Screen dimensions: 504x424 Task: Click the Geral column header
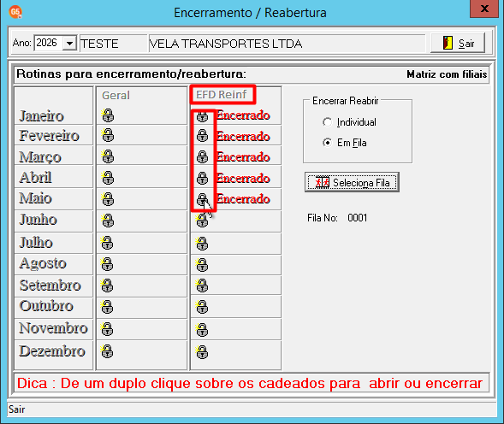(x=116, y=96)
